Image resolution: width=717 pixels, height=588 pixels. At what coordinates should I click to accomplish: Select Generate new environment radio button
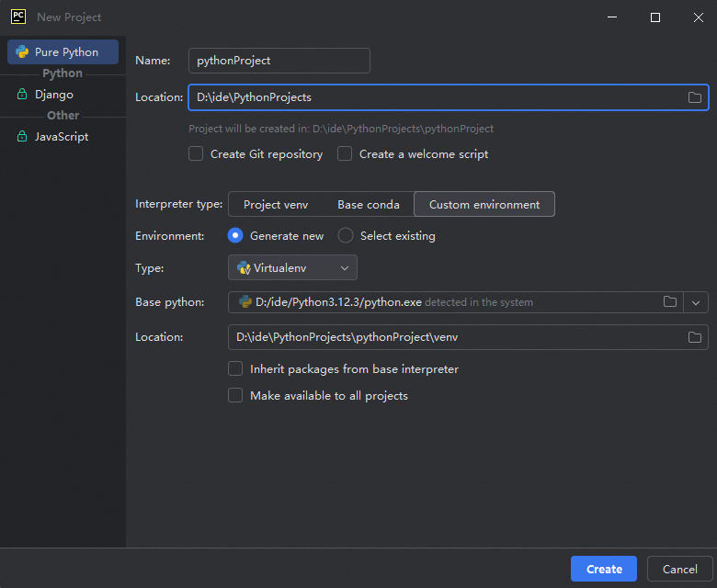pos(235,236)
